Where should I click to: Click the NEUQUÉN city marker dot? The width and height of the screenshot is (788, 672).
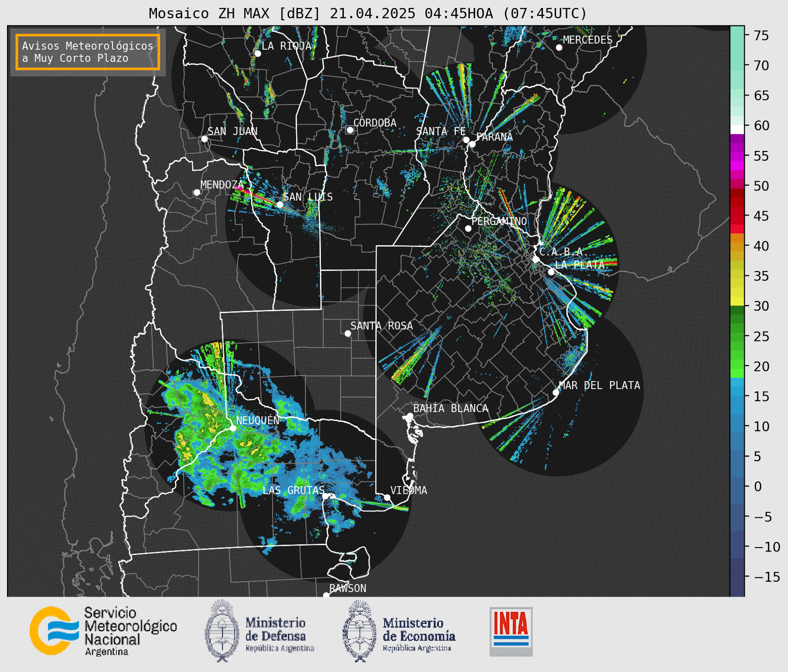[x=233, y=428]
